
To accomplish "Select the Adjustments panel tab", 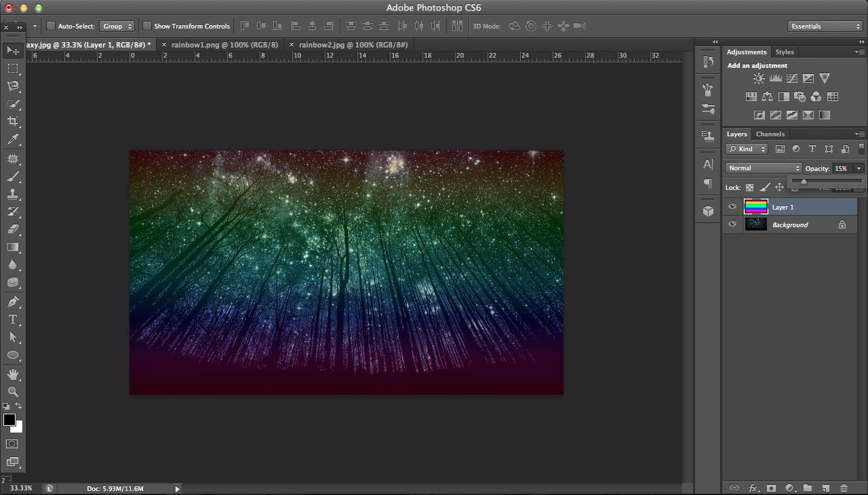I will (x=747, y=52).
